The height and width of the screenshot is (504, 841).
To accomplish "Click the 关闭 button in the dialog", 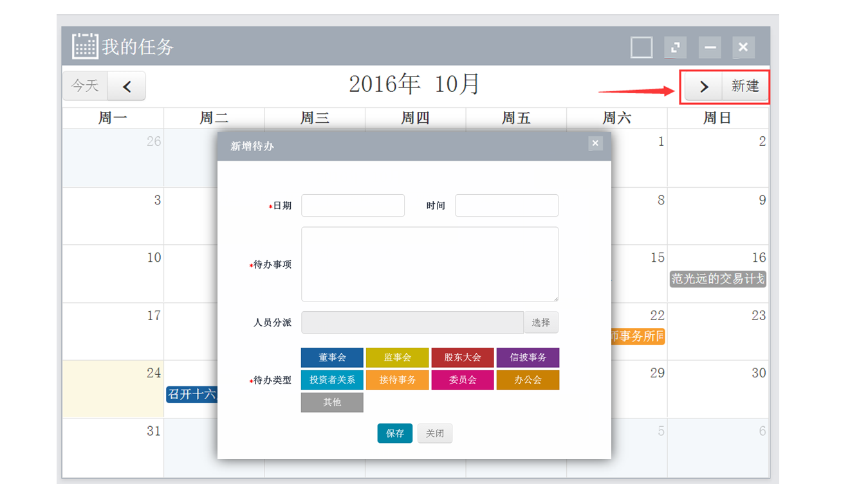I will coord(435,433).
